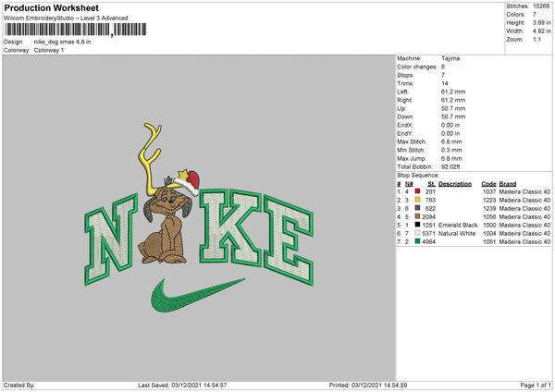
Task: Click the Min Stitch value 0.3 mm
Action: click(451, 151)
